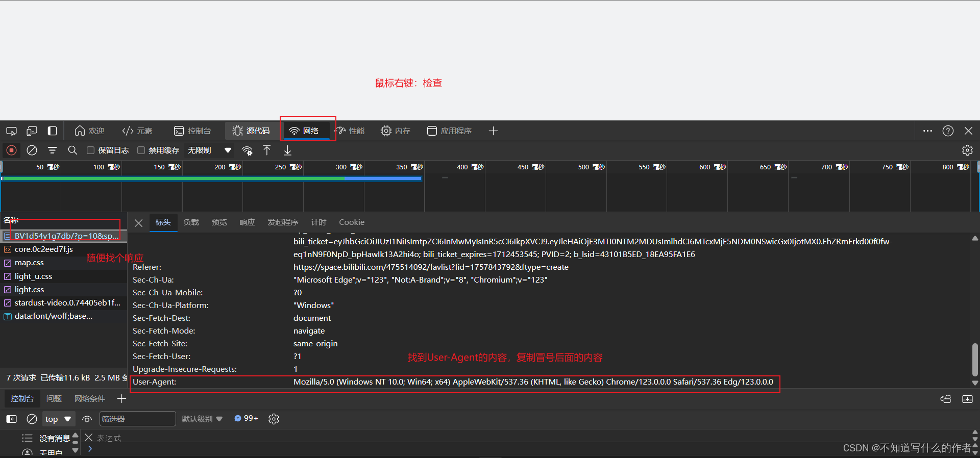Stop recording network log with red button
This screenshot has width=980, height=458.
pyautogui.click(x=11, y=150)
